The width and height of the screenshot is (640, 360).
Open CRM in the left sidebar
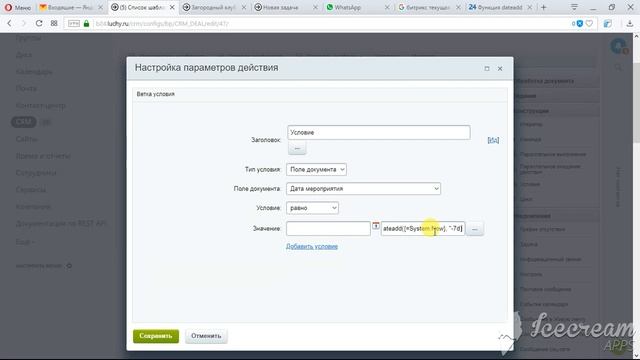(x=24, y=122)
